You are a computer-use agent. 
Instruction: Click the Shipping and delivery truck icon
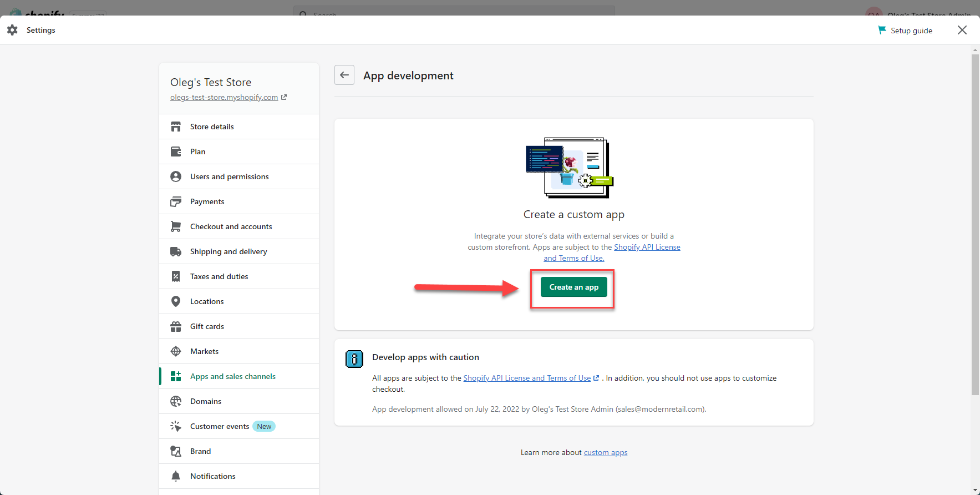[x=176, y=251]
